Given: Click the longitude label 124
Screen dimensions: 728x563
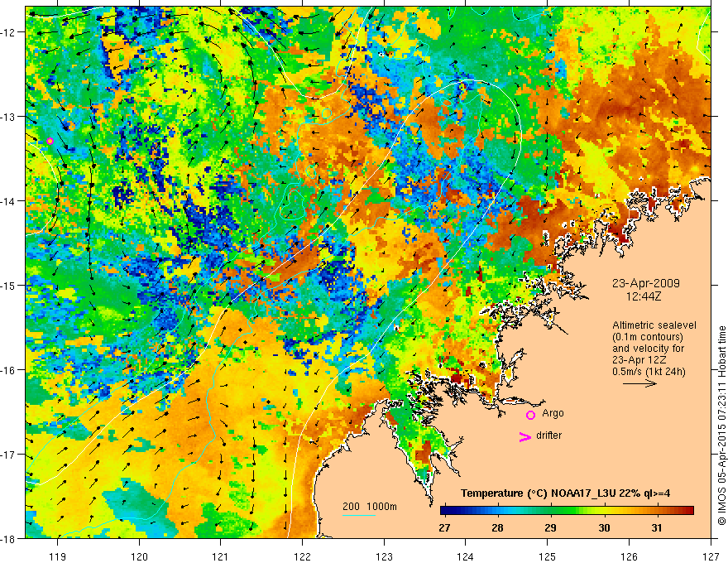Looking at the screenshot, I should click(x=466, y=556).
